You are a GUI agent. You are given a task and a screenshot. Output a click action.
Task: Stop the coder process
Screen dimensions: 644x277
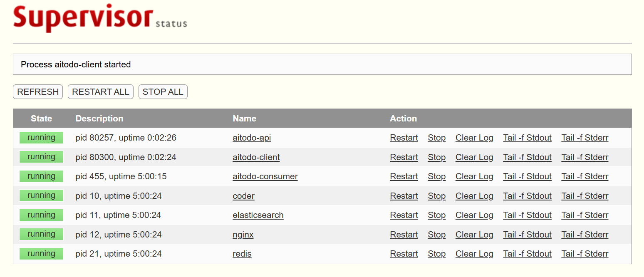437,196
